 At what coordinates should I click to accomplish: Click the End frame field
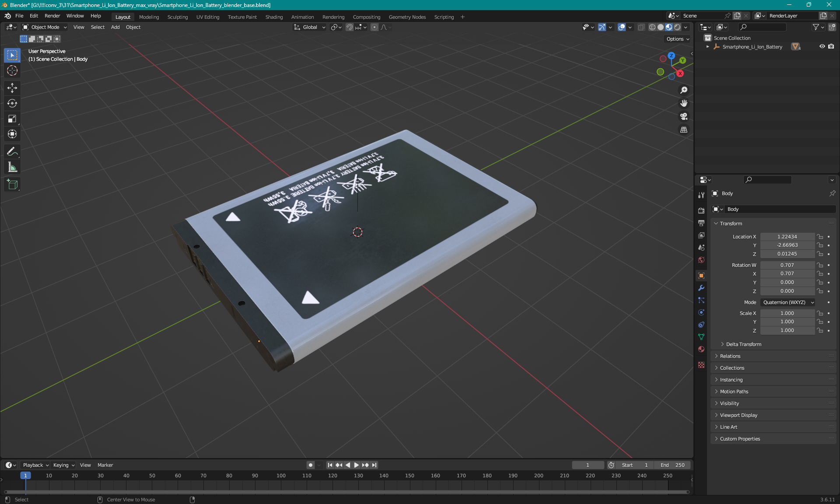673,465
